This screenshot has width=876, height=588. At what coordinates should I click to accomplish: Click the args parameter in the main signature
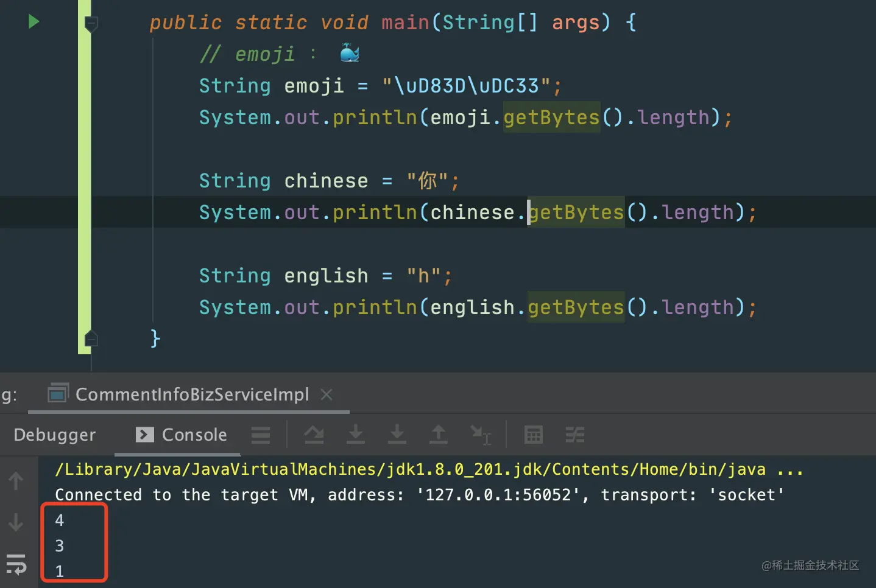tap(576, 23)
